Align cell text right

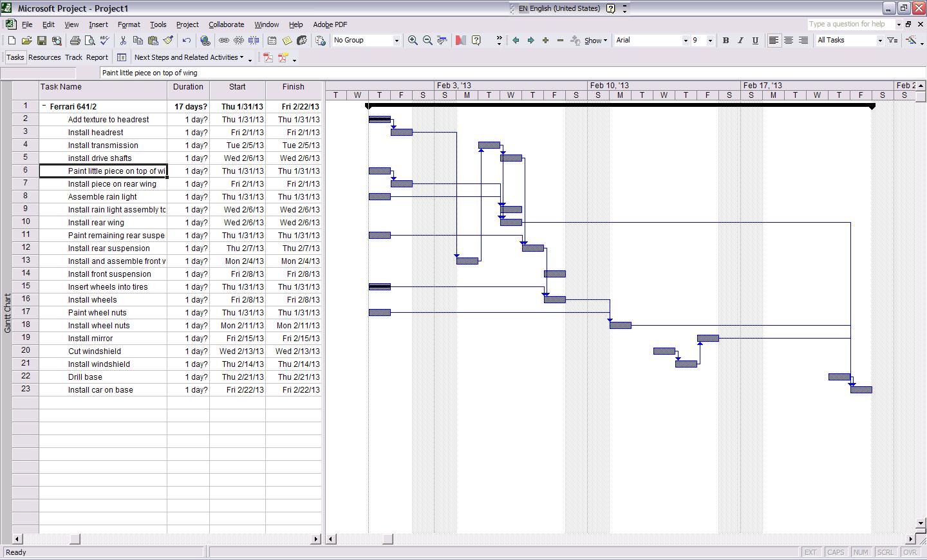click(x=803, y=41)
